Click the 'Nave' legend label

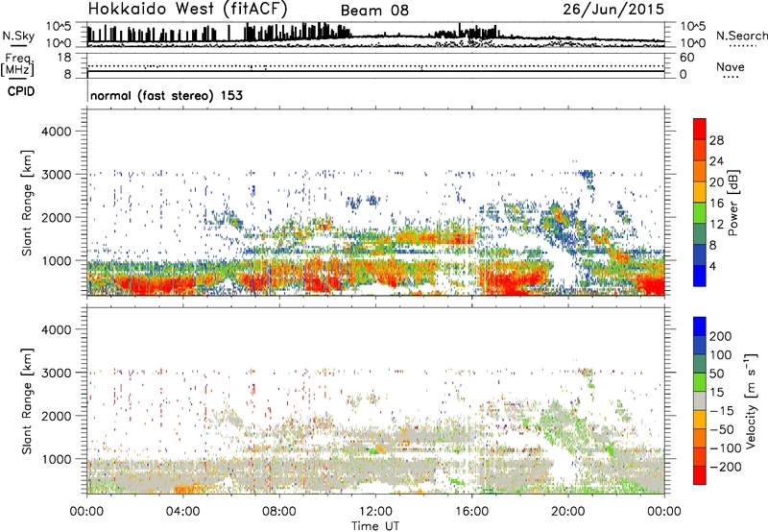coord(730,66)
